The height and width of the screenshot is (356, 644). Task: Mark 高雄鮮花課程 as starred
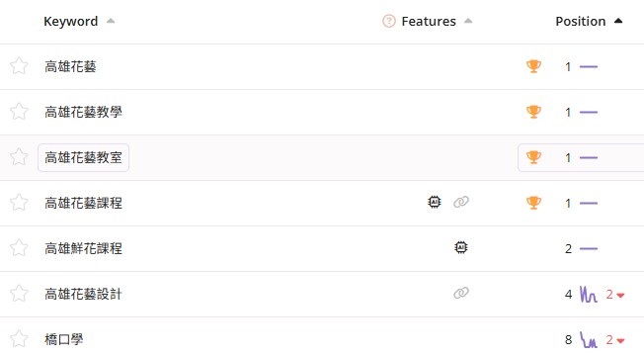pos(19,248)
